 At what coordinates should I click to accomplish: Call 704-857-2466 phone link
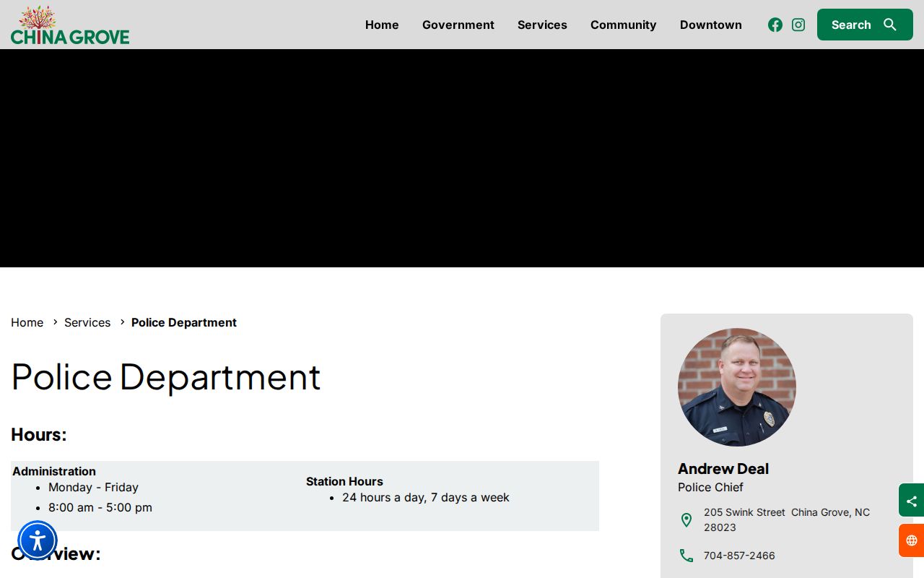[x=739, y=556]
